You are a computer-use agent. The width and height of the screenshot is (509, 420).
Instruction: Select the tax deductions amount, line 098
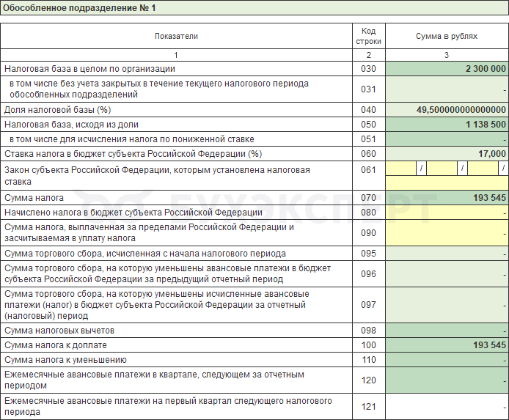(x=447, y=331)
